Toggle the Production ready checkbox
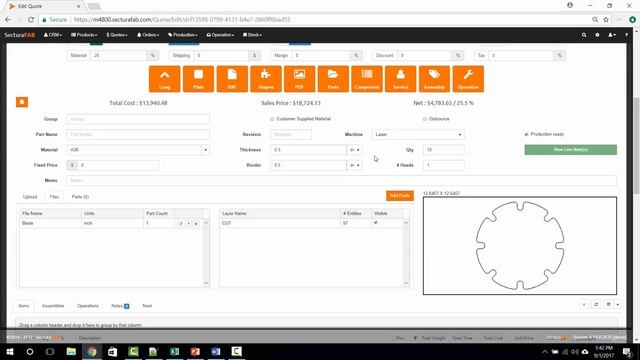Viewport: 640px width, 360px height. [526, 134]
